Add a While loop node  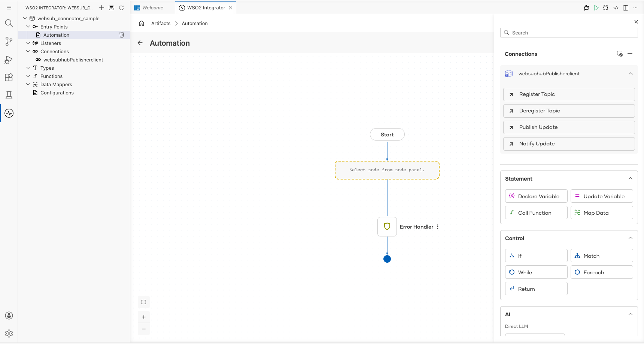[536, 272]
